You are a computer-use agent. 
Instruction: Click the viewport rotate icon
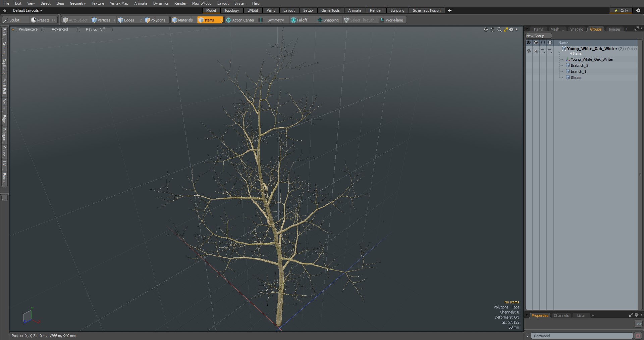pyautogui.click(x=492, y=30)
